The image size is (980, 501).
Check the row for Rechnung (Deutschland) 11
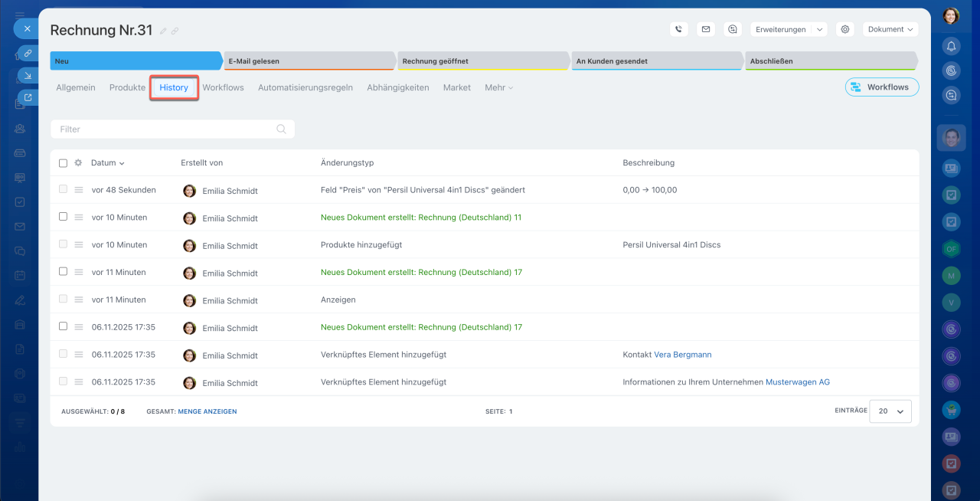click(x=64, y=217)
